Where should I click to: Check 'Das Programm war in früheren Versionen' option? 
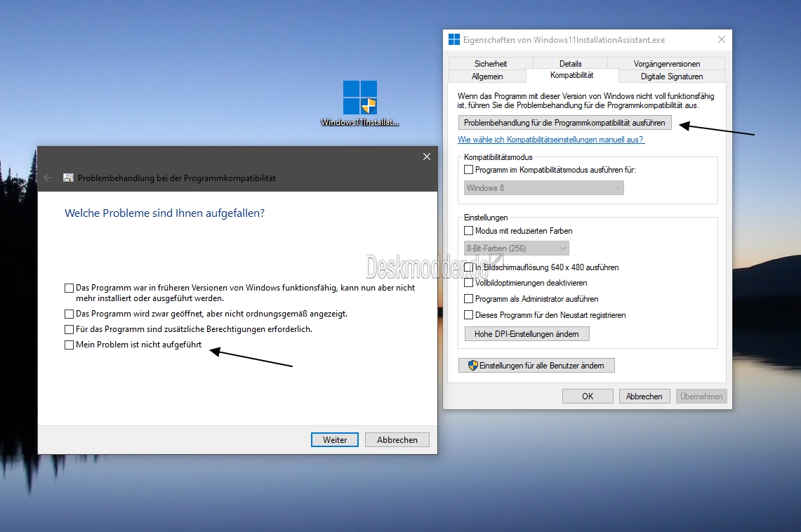tap(69, 288)
